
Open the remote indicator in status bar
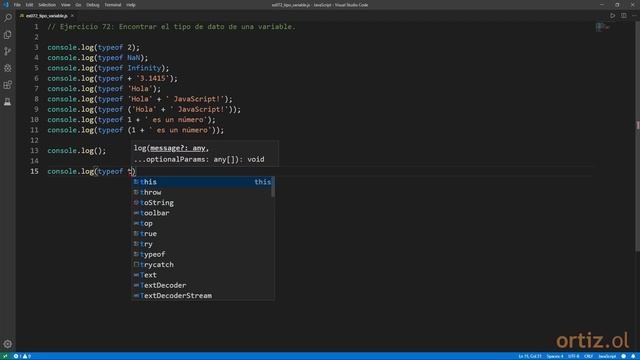[5, 356]
